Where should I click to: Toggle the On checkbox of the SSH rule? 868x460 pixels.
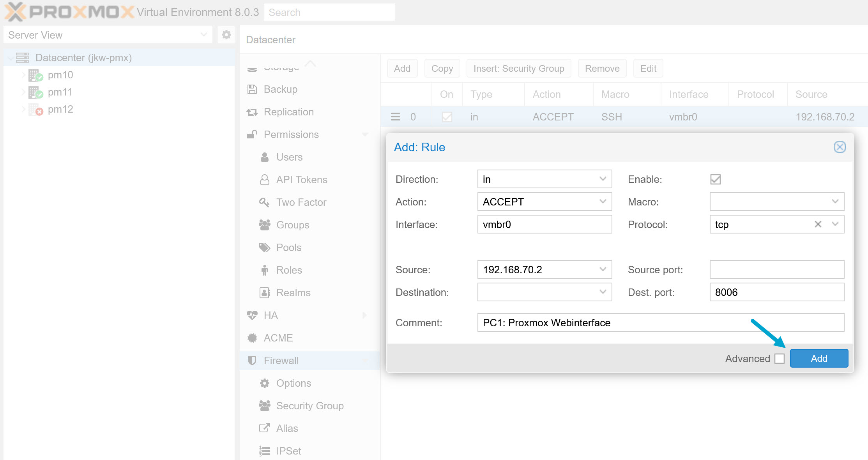point(447,117)
